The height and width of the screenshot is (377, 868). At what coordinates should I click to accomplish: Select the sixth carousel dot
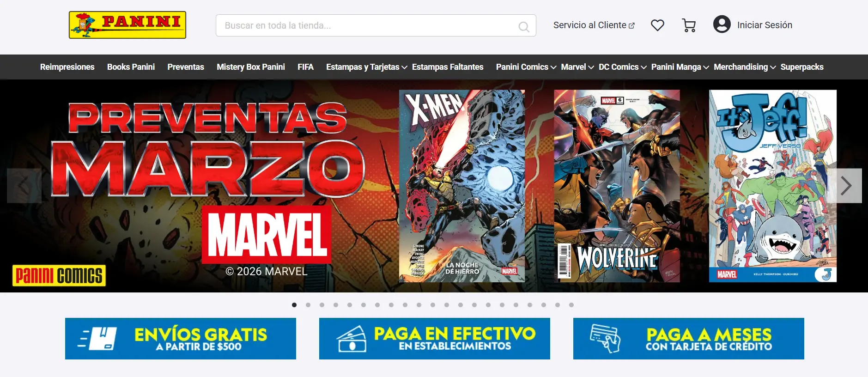tap(364, 305)
